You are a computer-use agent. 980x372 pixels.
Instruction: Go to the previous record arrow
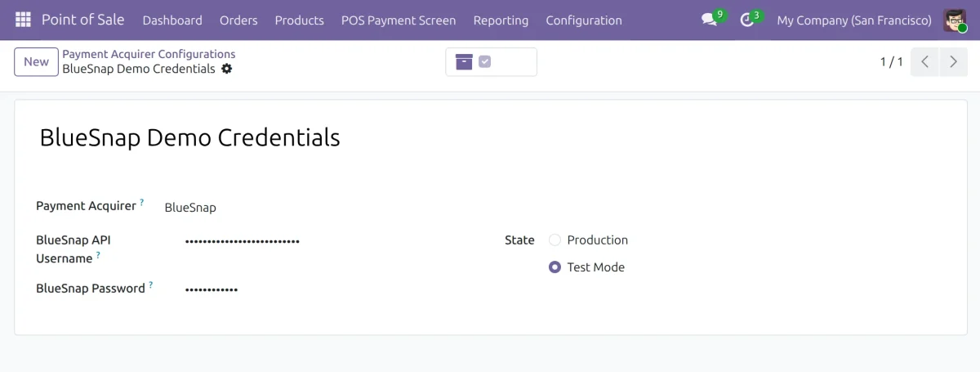924,62
